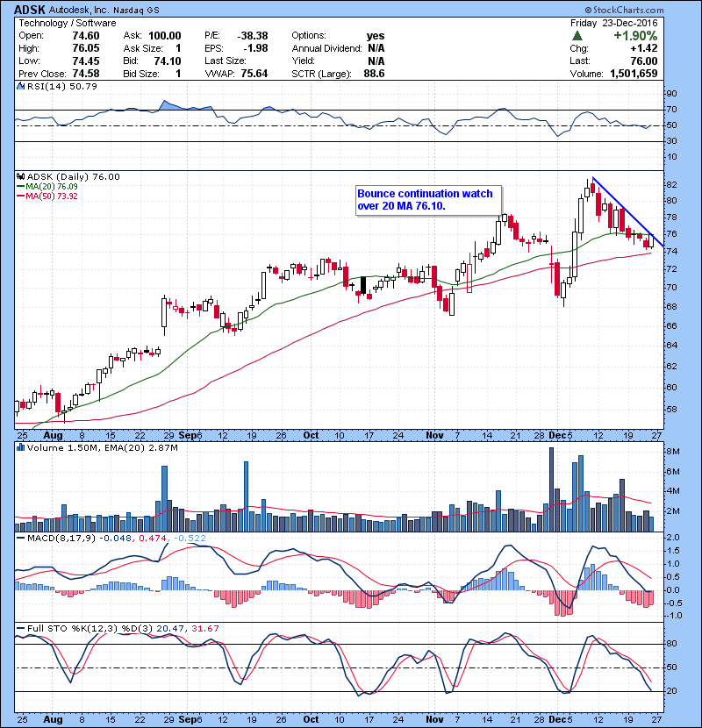This screenshot has height=728, width=702.
Task: Click the Bid value 74.10
Action: coord(168,61)
